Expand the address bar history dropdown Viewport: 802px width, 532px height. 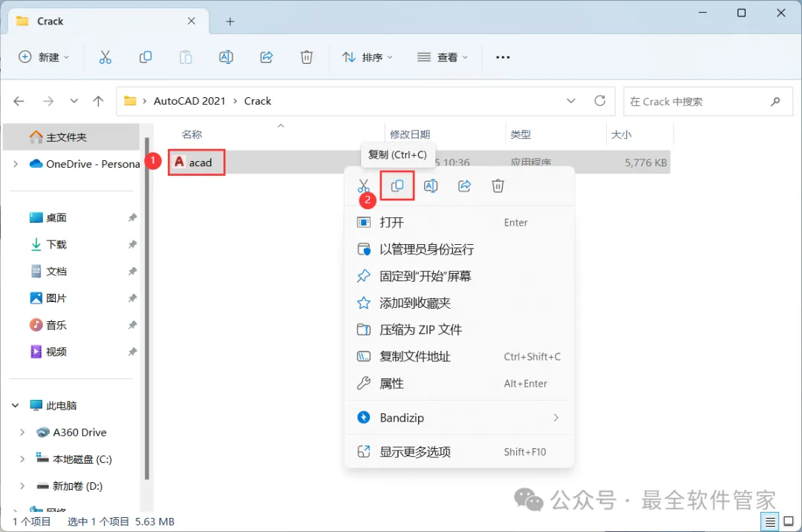point(571,101)
